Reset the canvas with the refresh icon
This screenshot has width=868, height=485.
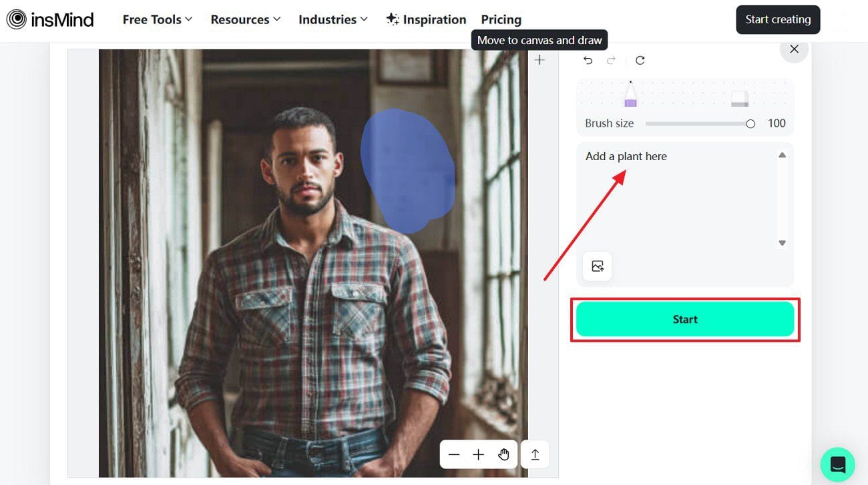point(640,60)
